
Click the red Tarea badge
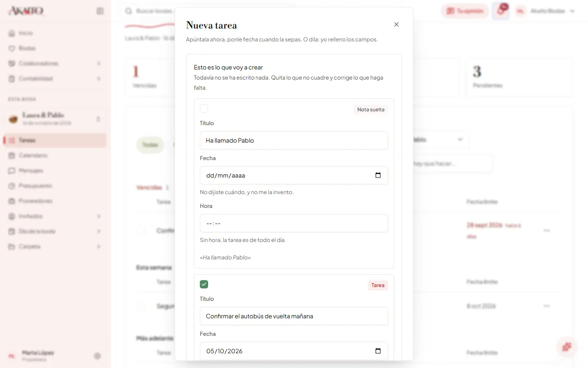(378, 285)
